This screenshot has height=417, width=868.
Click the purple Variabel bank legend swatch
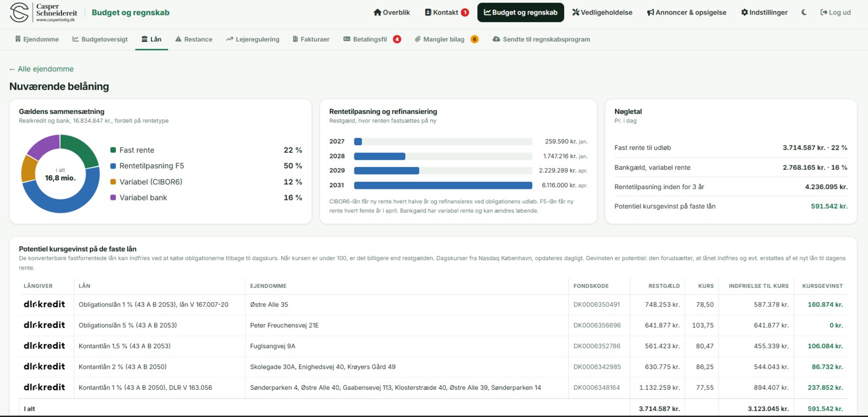pos(113,198)
